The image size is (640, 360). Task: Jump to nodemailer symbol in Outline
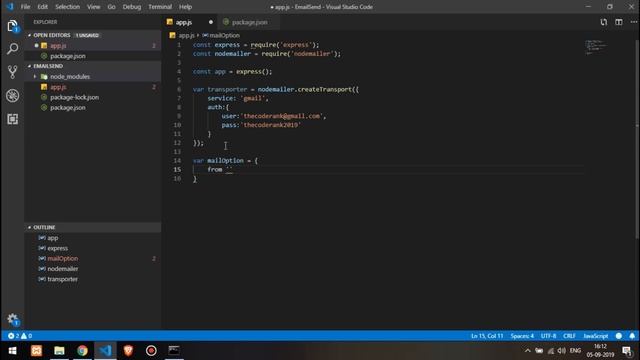(62, 269)
